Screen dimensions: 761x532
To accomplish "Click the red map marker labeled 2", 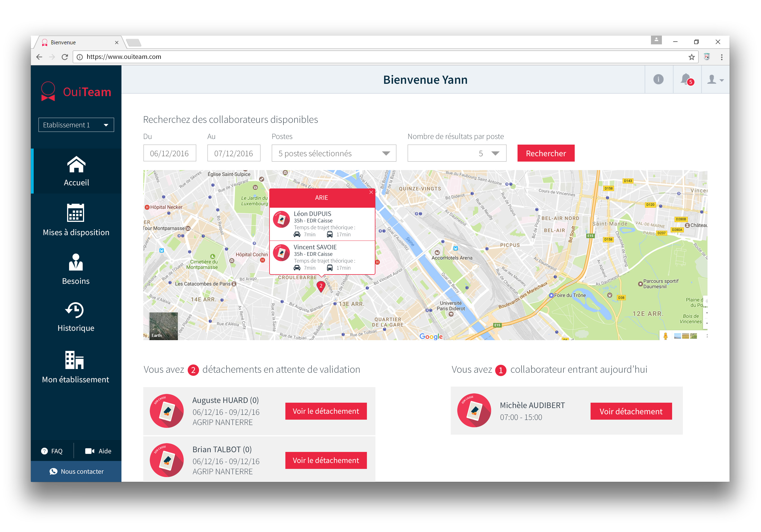I will [321, 286].
